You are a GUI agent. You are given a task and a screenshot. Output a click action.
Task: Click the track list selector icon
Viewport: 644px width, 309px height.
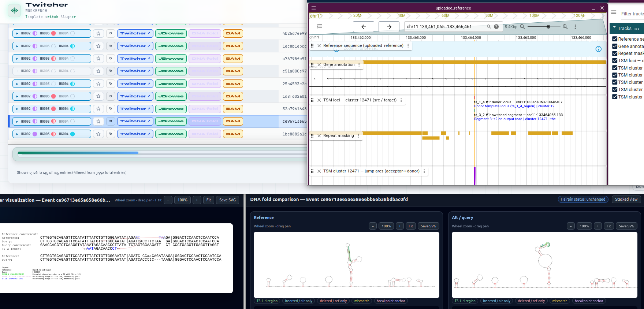click(319, 26)
